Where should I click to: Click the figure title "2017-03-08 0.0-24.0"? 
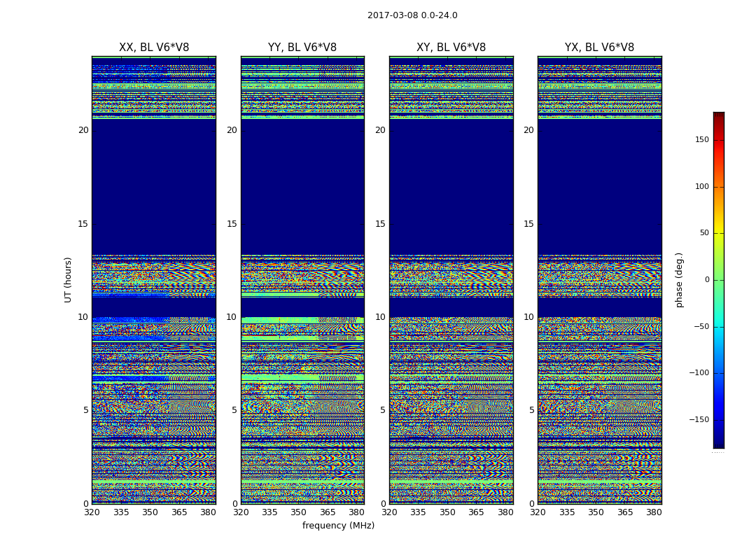[x=412, y=15]
